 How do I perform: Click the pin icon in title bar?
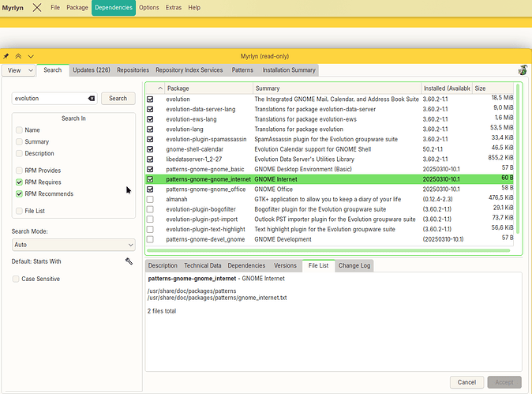coord(6,56)
